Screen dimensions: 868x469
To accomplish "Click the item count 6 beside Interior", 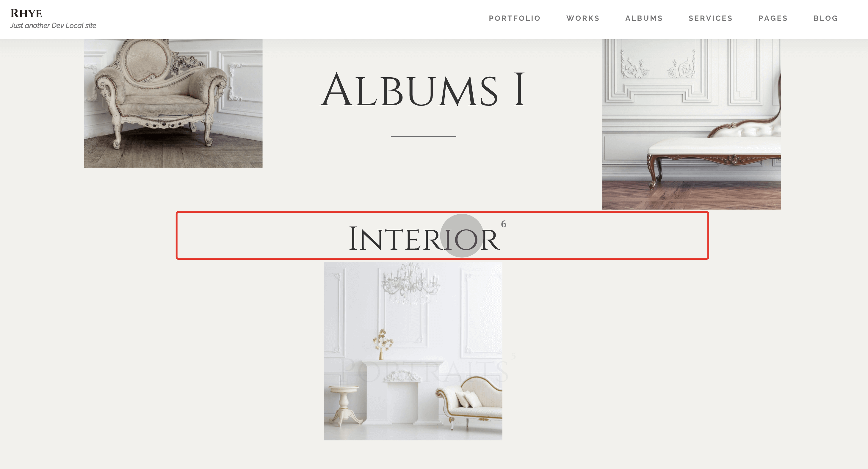I will point(503,224).
